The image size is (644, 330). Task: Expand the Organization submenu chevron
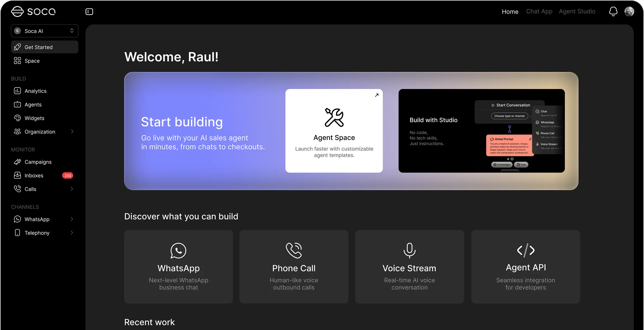(x=72, y=132)
